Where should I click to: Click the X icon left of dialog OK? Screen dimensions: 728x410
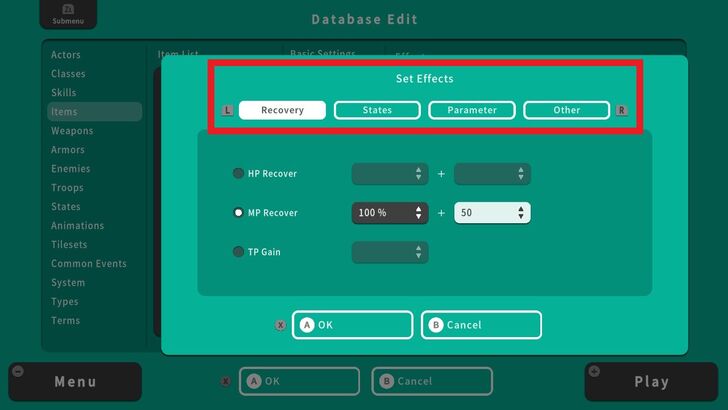point(280,325)
